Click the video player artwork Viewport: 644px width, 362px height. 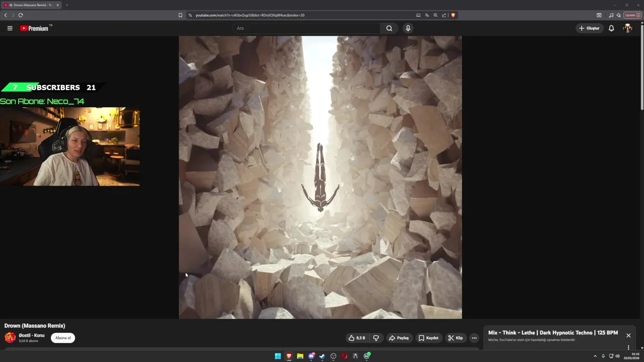pyautogui.click(x=320, y=177)
